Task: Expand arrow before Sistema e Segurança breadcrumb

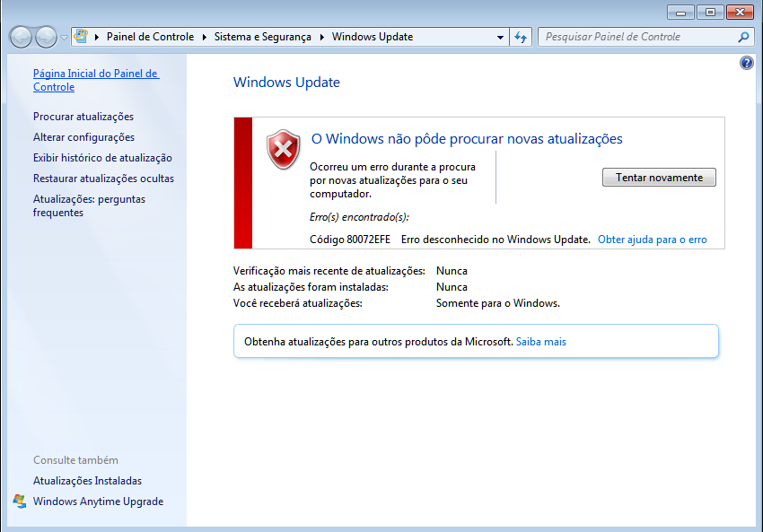Action: (204, 37)
